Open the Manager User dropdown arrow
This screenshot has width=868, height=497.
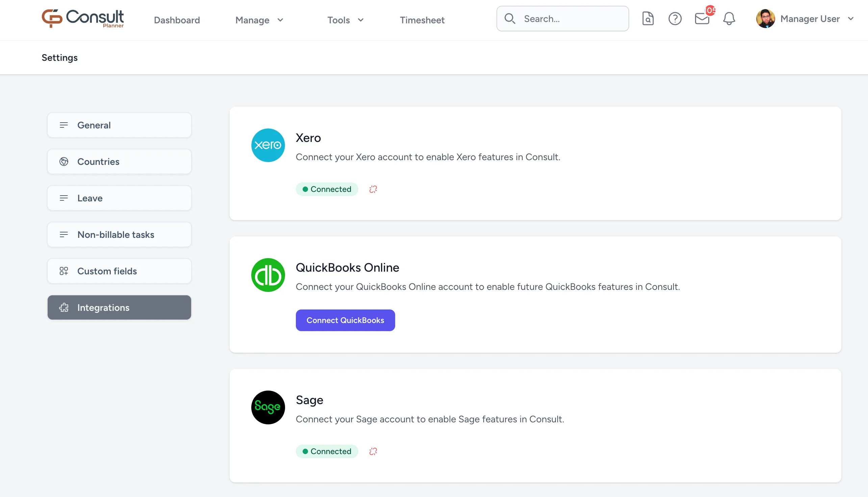[x=850, y=19]
